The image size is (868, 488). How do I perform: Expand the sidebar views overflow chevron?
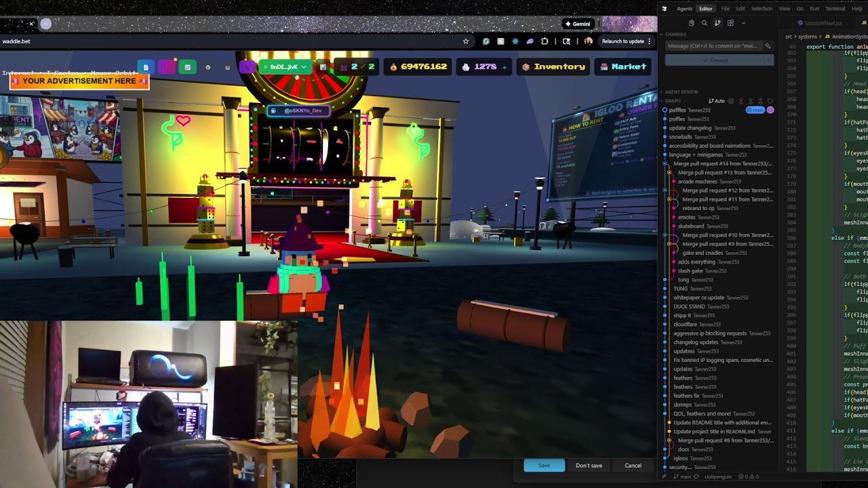pyautogui.click(x=743, y=23)
